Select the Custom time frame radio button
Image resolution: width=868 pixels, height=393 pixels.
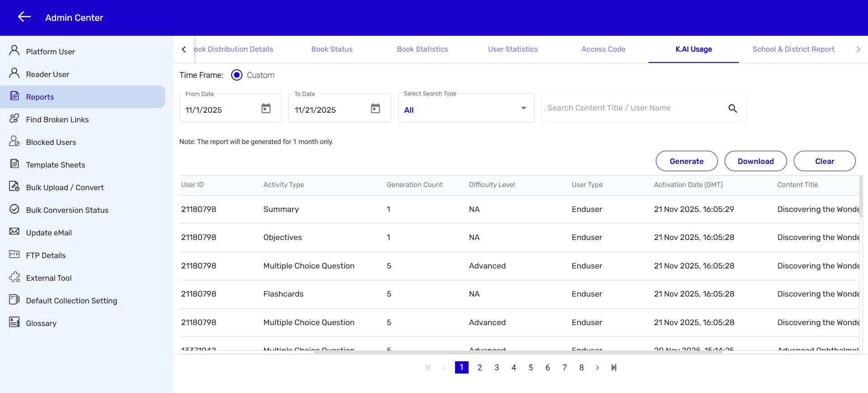pos(237,75)
